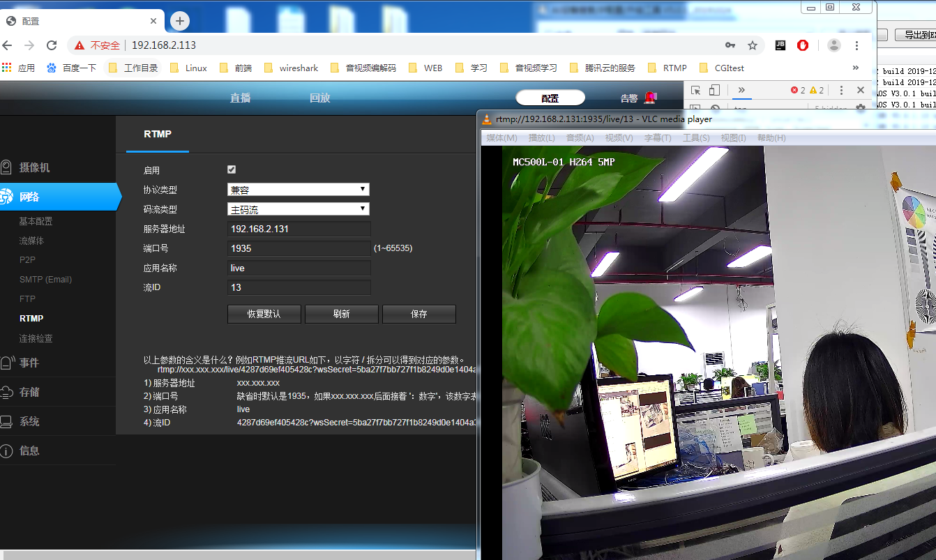Screen dimensions: 936x560
Task: Click the red alarm bell icon
Action: click(x=650, y=98)
